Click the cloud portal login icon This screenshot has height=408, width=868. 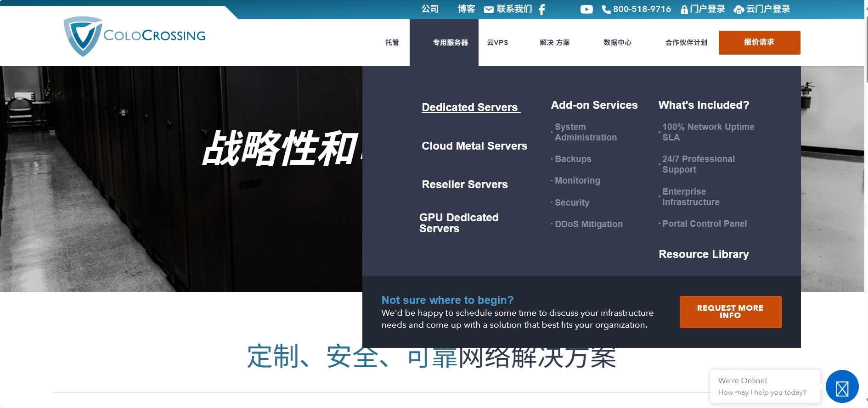[x=738, y=10]
